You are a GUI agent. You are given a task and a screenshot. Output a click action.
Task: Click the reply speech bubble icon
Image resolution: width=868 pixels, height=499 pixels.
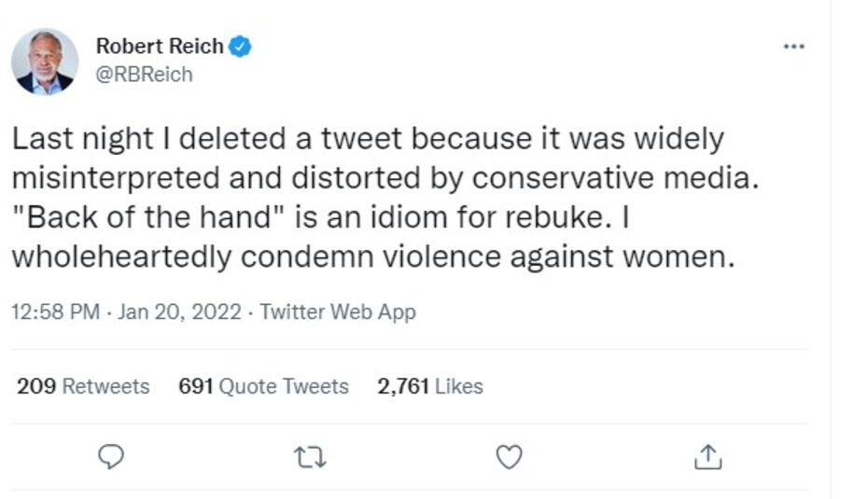coord(111,456)
